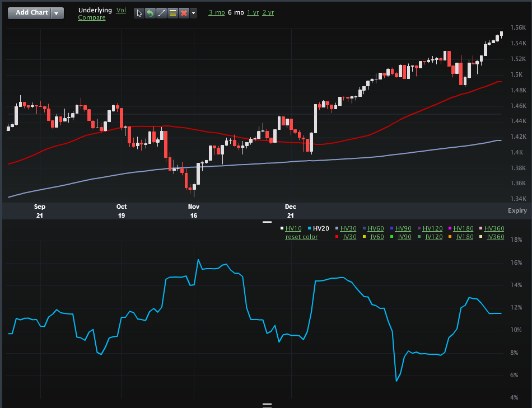Select the trend line drawing tool
This screenshot has width=532, height=408.
click(161, 13)
